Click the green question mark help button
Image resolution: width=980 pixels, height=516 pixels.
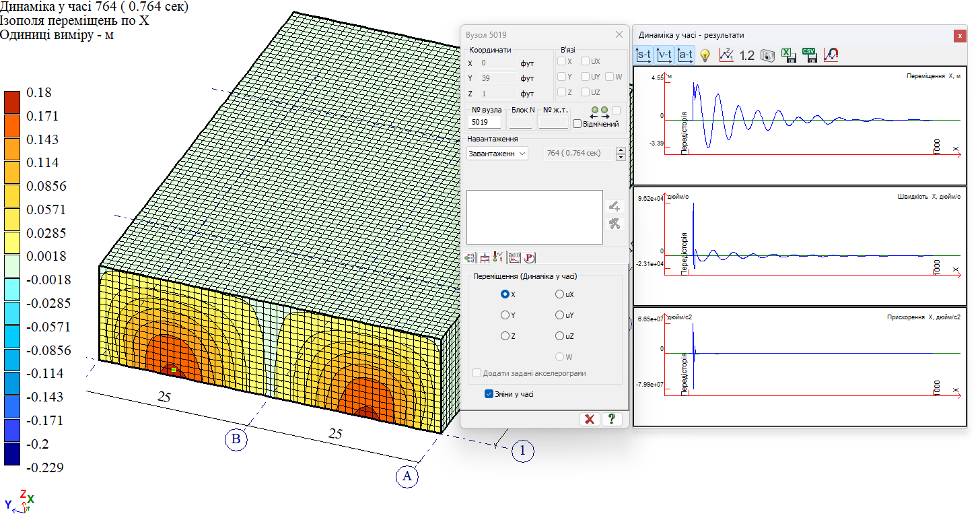[x=611, y=419]
